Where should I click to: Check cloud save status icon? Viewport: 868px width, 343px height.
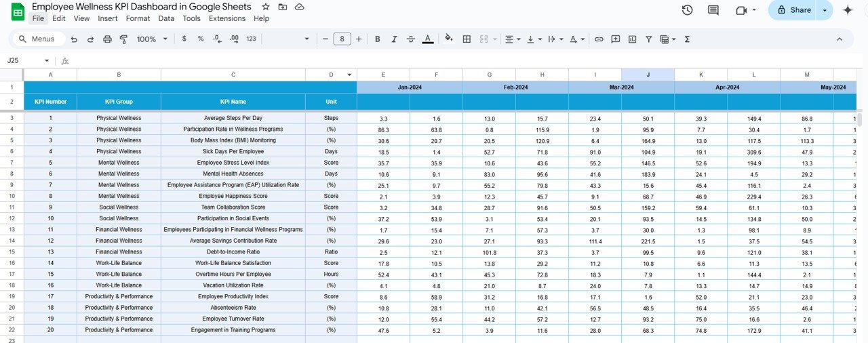point(300,7)
